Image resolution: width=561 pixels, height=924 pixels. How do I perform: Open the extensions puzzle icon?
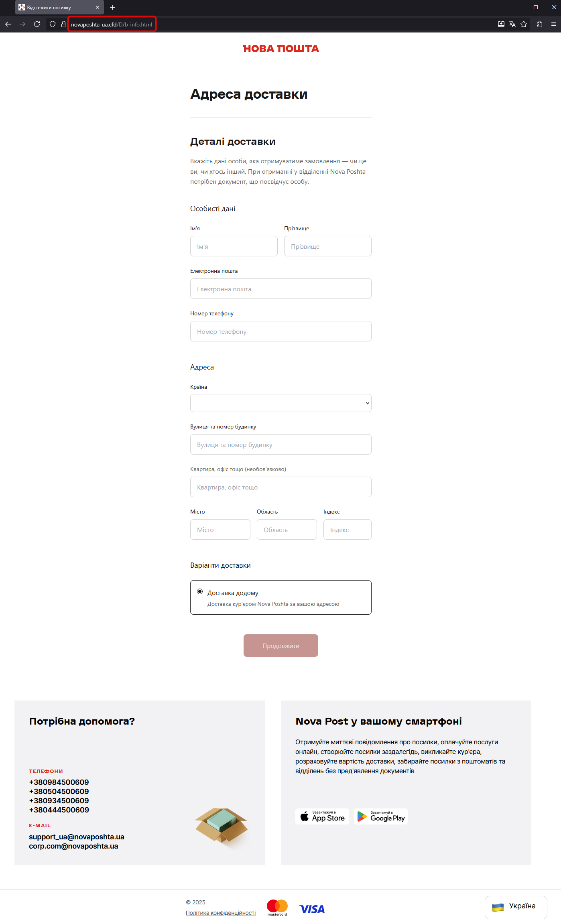point(540,24)
